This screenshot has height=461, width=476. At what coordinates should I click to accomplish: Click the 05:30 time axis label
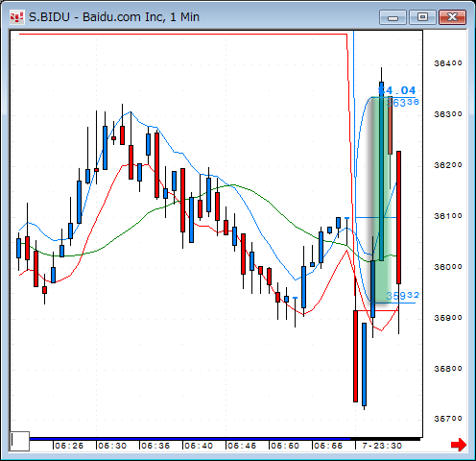112,446
